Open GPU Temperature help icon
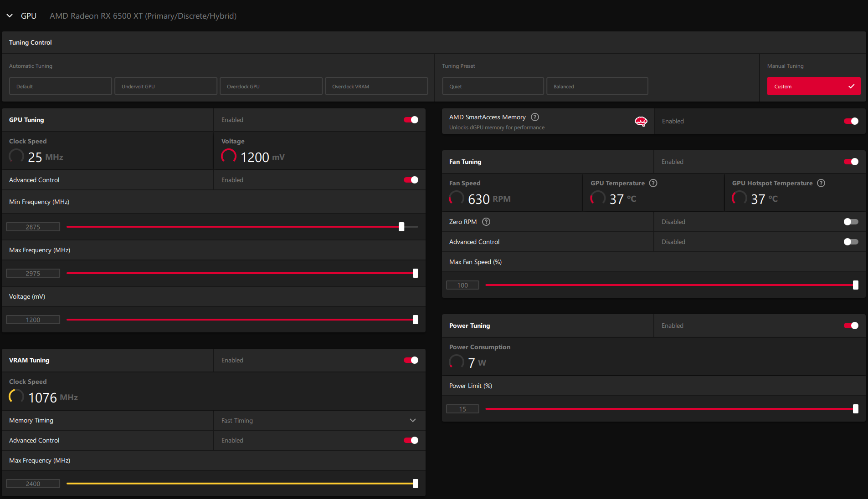Image resolution: width=868 pixels, height=499 pixels. [653, 183]
